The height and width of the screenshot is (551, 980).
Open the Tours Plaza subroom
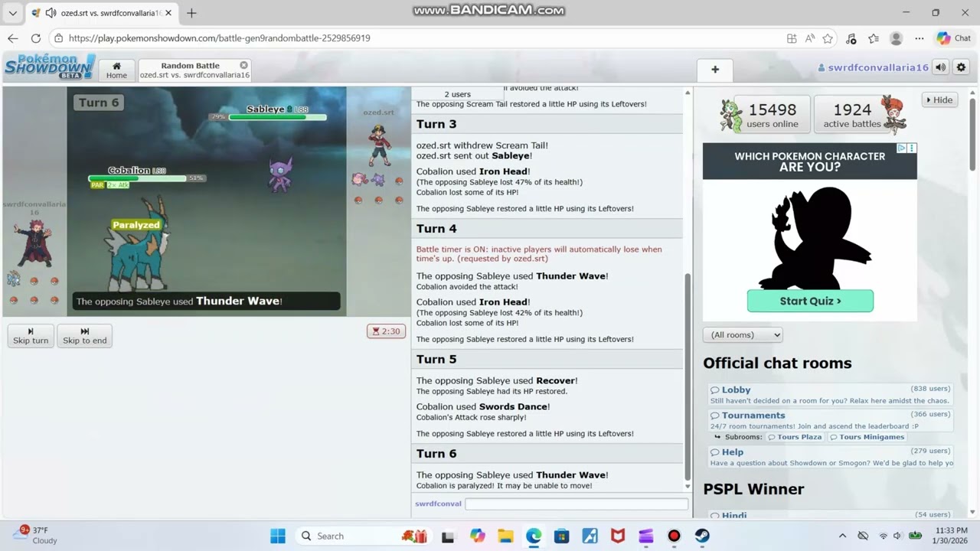pyautogui.click(x=795, y=437)
